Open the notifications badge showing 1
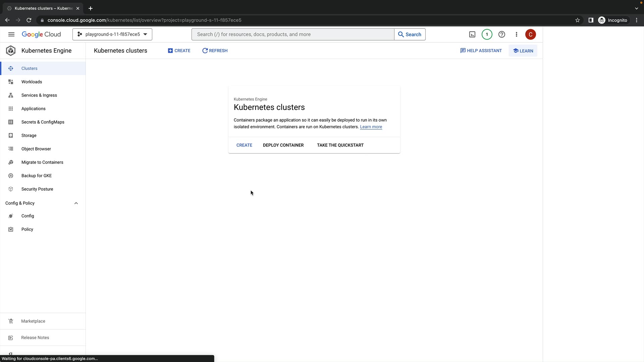The width and height of the screenshot is (644, 362). click(487, 34)
